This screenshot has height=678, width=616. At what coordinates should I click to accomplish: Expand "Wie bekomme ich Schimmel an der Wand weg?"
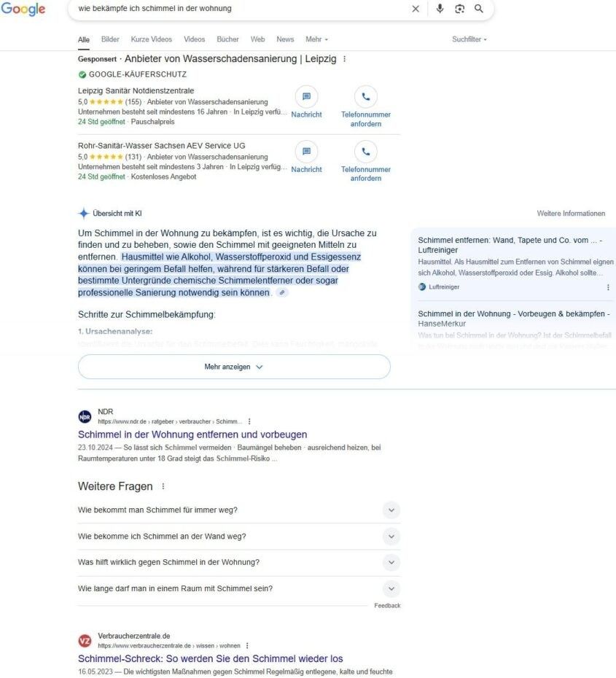[391, 537]
